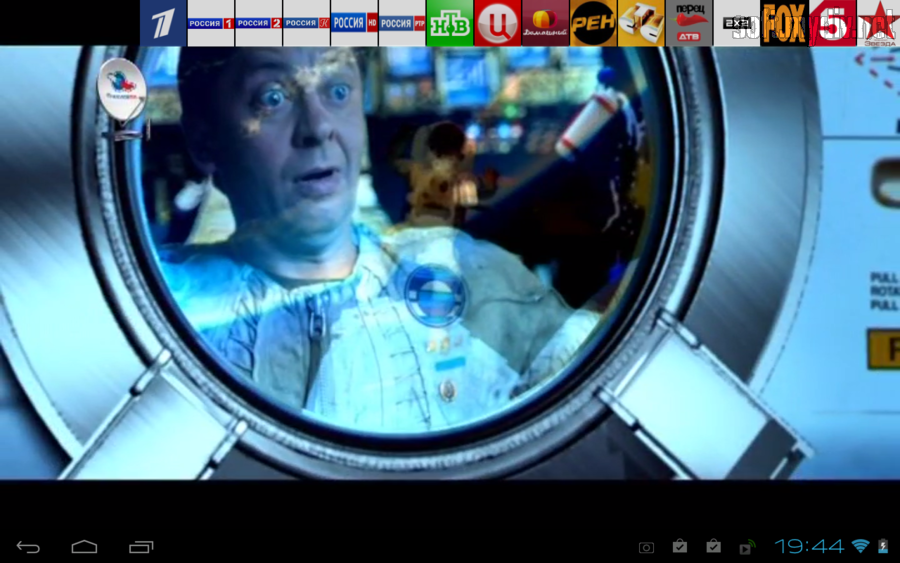The width and height of the screenshot is (900, 563).
Task: Switch to the Перец ДТВ channel
Action: [x=689, y=23]
